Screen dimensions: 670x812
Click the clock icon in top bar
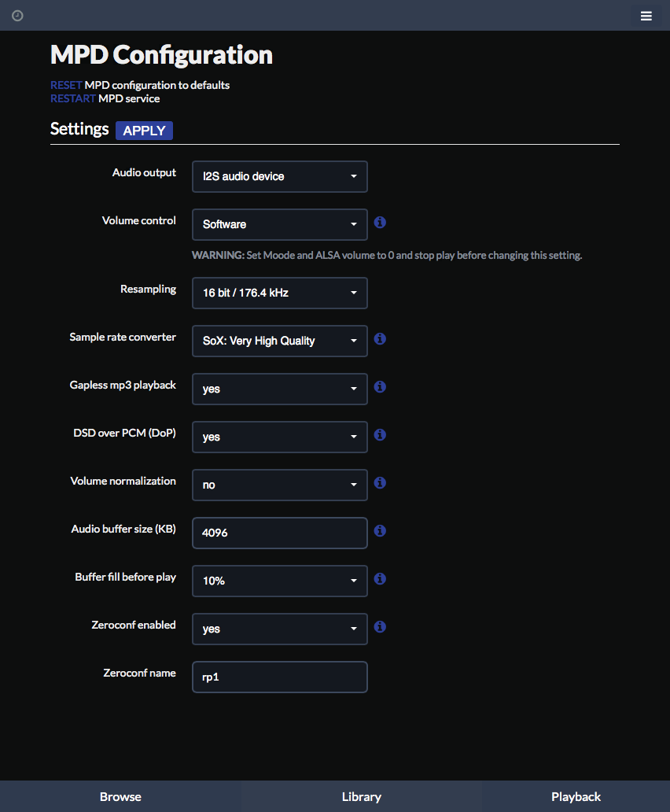point(17,16)
